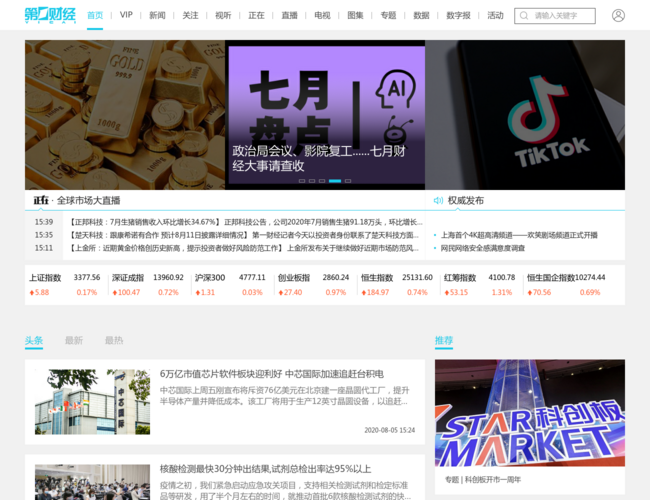Screen dimensions: 650x500
Task: Open the 数字报 menu item
Action: click(x=458, y=15)
